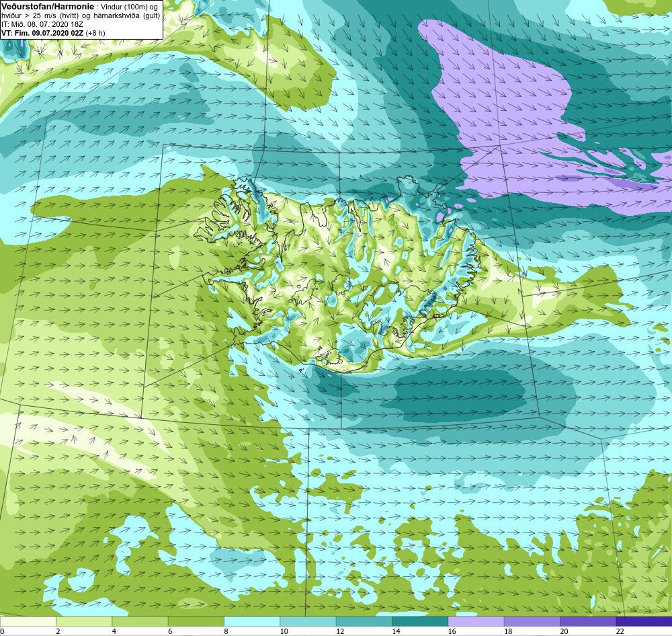The width and height of the screenshot is (672, 636).
Task: Click the 'Veðurstofan/Harmonie' title text
Action: 48,7
